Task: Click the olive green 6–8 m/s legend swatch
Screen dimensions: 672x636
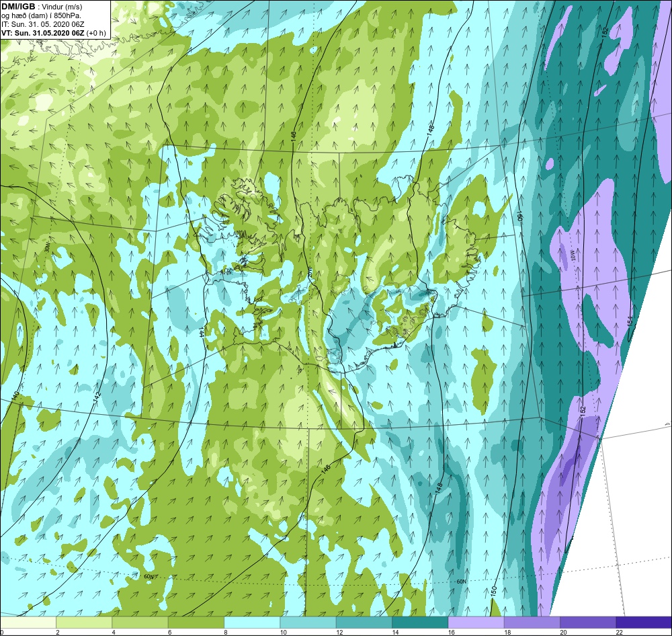Action: (196, 622)
